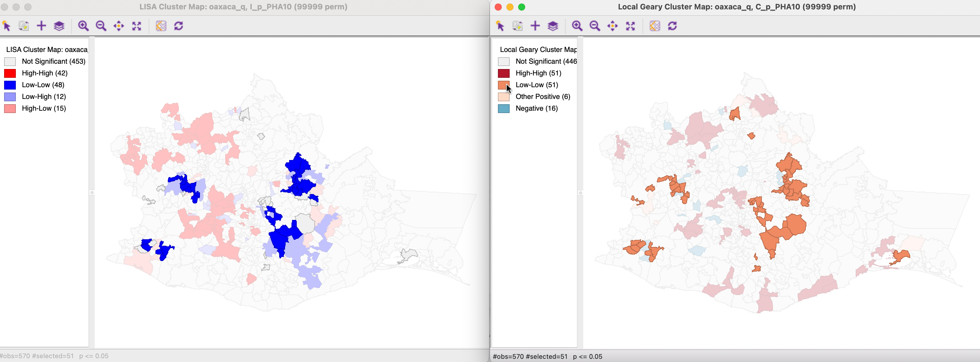Screen dimensions: 980x362
Task: Click the red High-High (42) swatch in LISA legend
Action: (x=10, y=73)
